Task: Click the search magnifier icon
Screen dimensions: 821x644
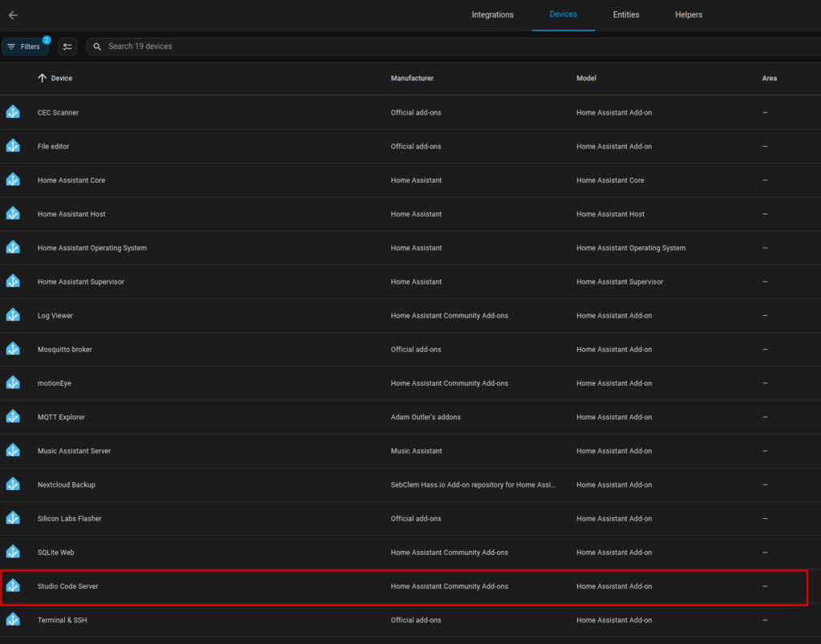Action: point(97,47)
